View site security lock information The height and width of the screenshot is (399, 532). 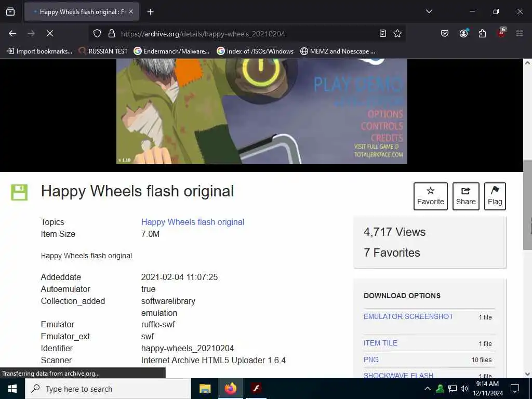click(111, 33)
